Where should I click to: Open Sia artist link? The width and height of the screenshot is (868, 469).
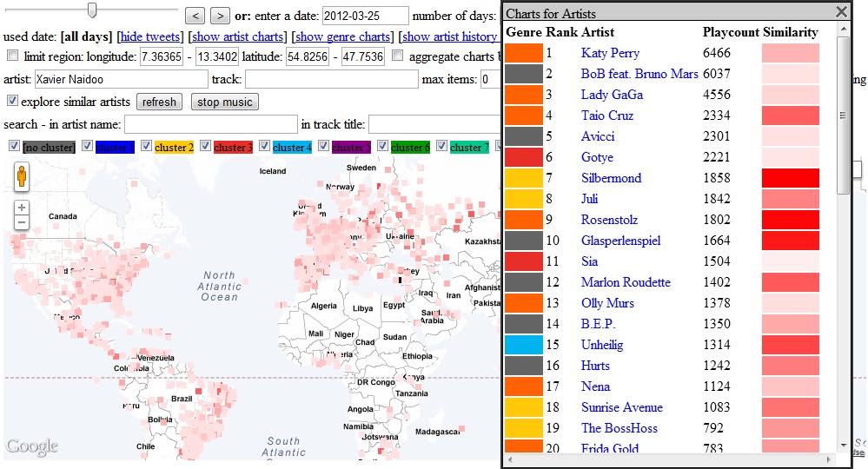coord(590,261)
